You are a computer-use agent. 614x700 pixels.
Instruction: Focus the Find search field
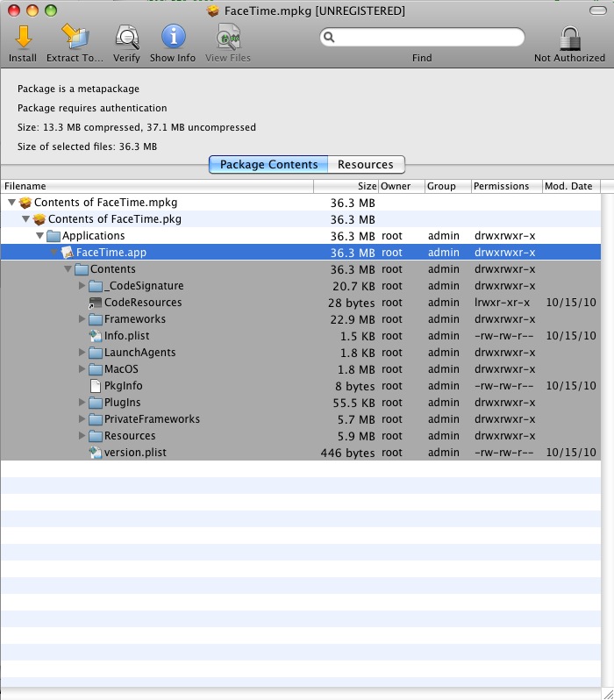(x=422, y=37)
